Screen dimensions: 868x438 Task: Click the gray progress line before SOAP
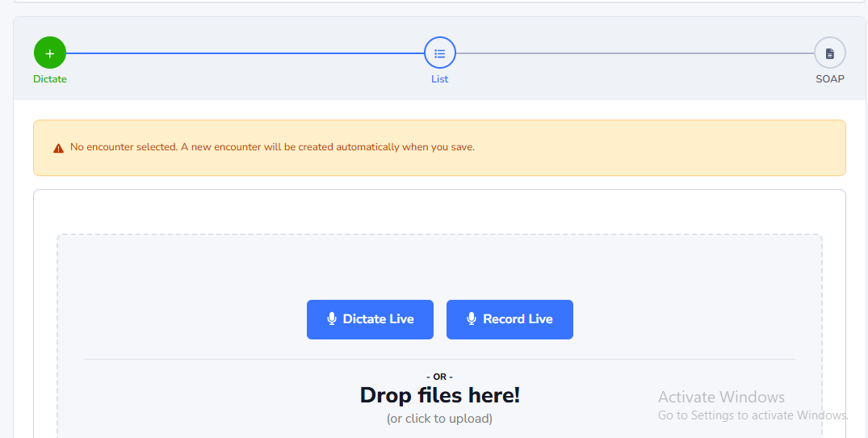click(x=634, y=53)
